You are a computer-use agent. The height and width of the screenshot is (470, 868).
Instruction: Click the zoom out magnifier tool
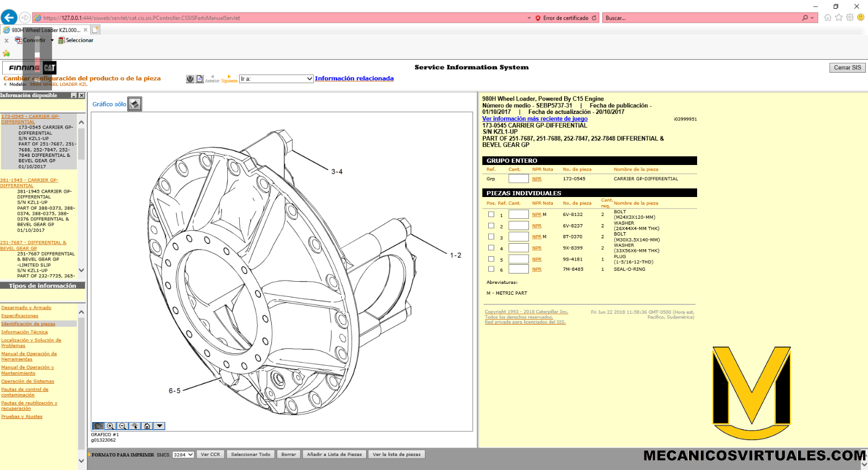pyautogui.click(x=123, y=426)
